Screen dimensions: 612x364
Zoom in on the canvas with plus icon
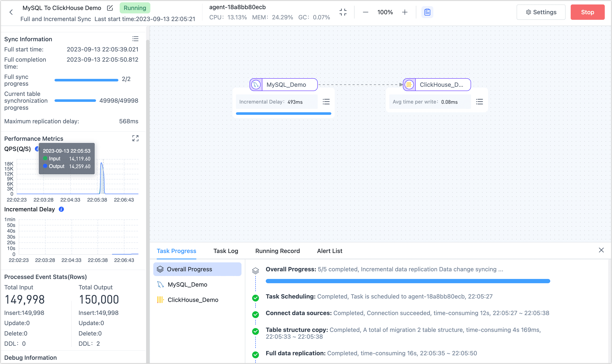click(404, 12)
